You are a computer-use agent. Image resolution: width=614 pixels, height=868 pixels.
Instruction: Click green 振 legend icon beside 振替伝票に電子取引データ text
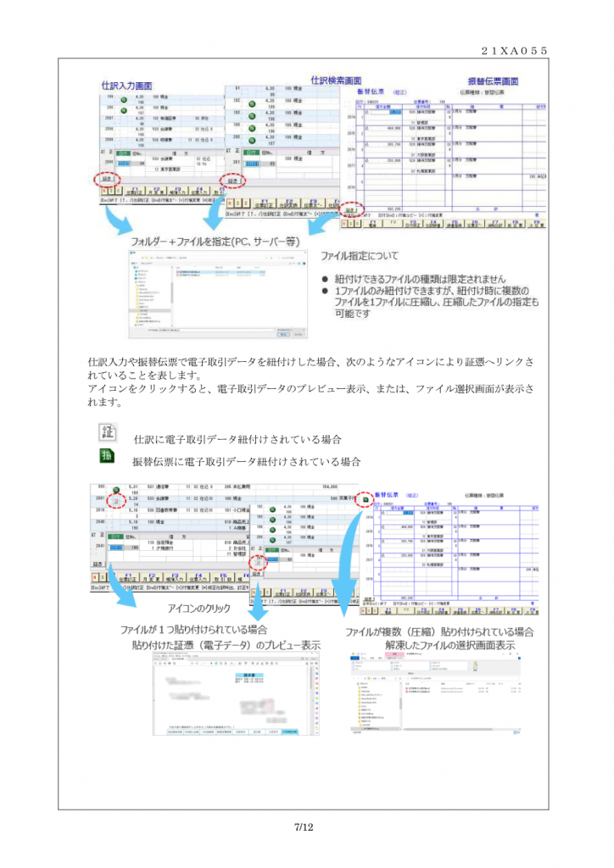click(107, 455)
